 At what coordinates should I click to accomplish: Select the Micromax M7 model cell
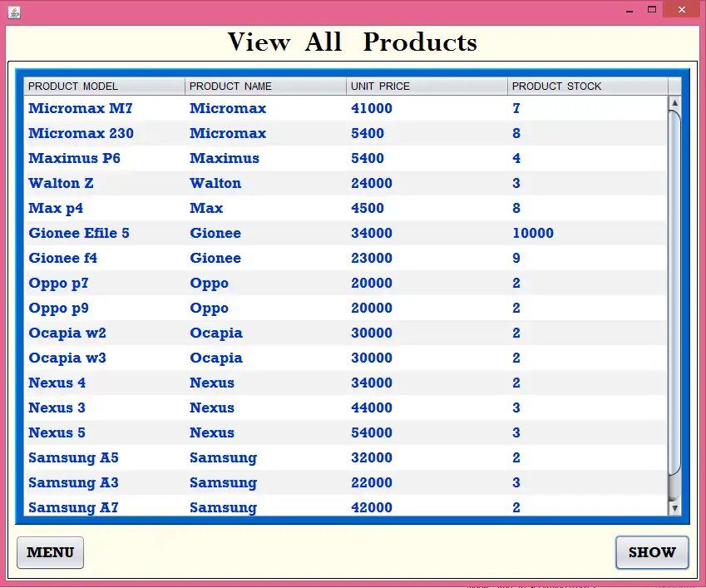point(105,108)
